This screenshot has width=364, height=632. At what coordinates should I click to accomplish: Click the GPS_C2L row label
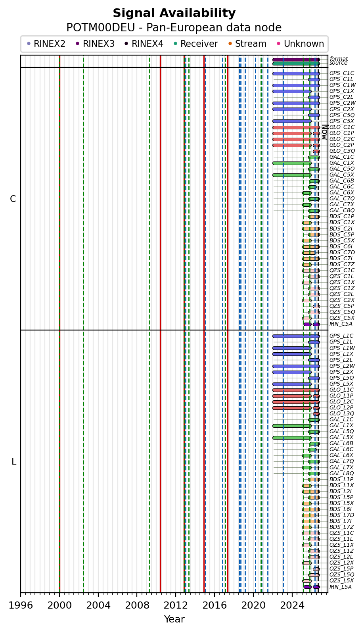pos(341,97)
